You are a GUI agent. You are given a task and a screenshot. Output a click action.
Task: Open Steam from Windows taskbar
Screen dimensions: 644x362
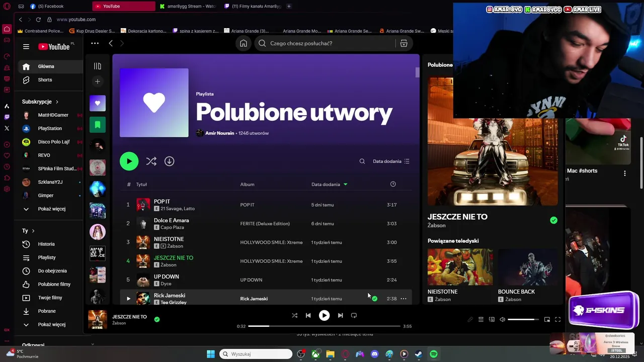(x=419, y=354)
